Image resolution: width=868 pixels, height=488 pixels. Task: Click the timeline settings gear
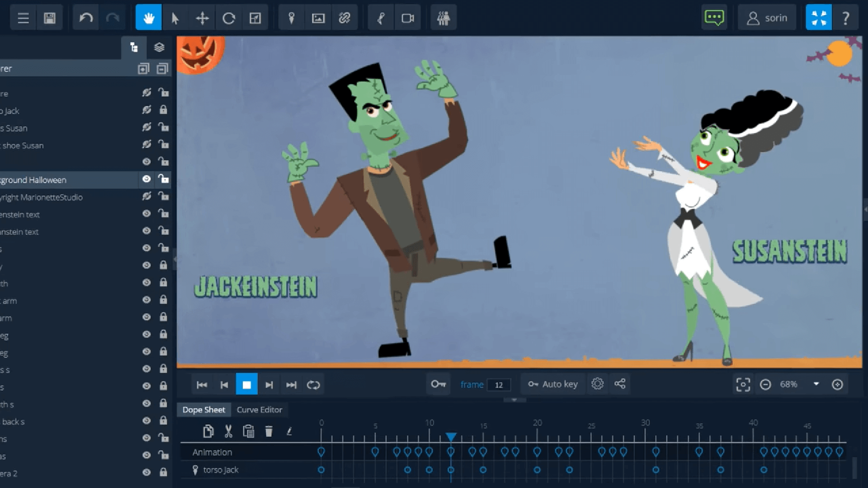pyautogui.click(x=598, y=384)
